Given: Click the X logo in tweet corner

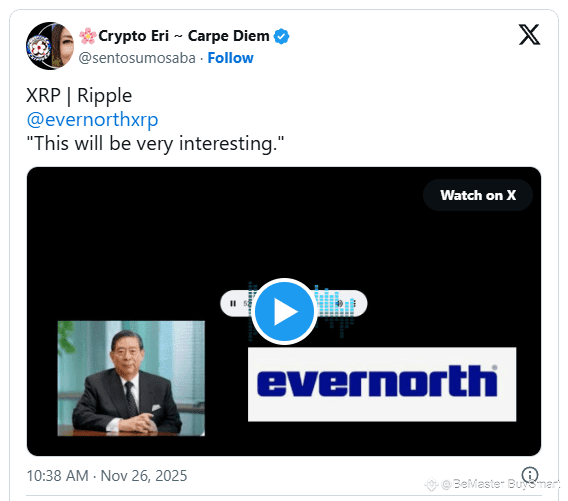Looking at the screenshot, I should point(529,34).
